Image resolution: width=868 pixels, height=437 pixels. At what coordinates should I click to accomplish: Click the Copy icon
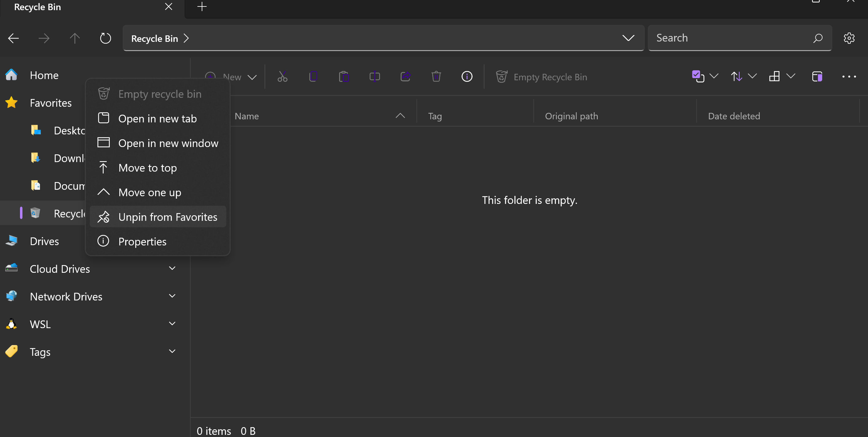coord(313,77)
